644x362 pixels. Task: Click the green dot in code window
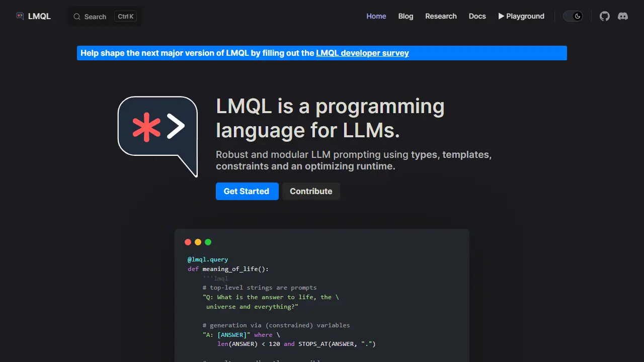(208, 242)
